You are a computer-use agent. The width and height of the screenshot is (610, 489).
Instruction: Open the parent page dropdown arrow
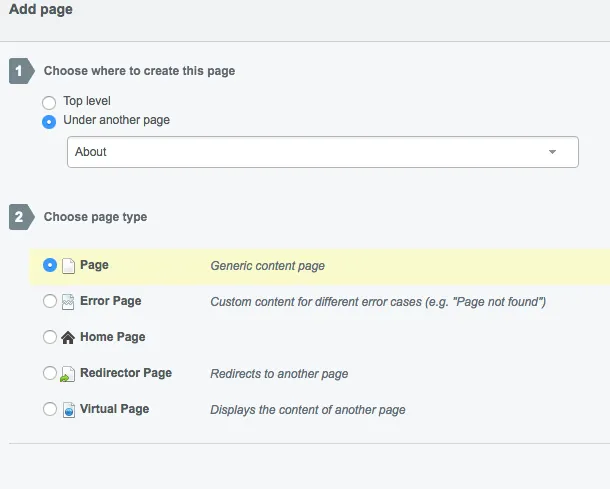click(x=552, y=152)
